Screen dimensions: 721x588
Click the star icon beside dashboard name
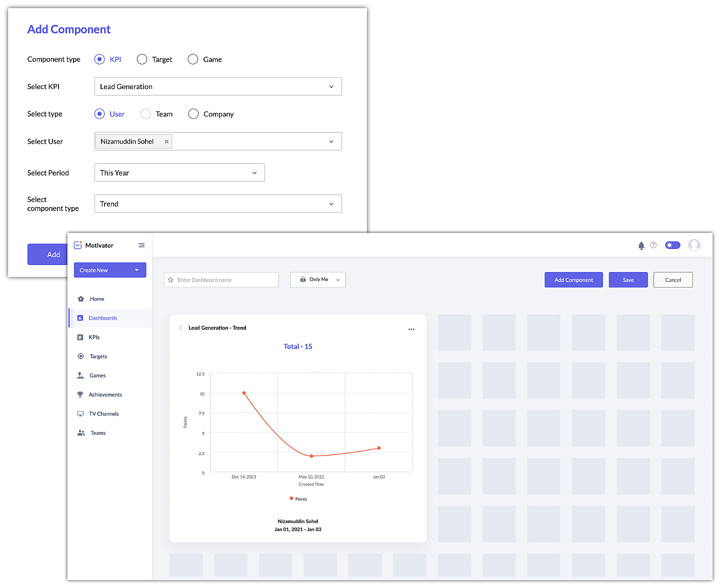coord(171,280)
